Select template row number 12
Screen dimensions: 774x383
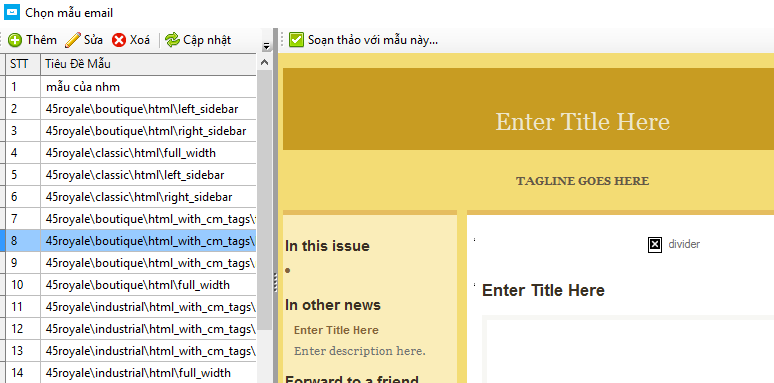tap(131, 329)
